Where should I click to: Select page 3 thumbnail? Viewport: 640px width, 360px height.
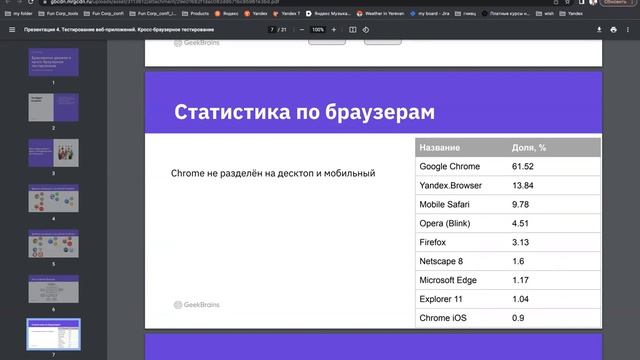[x=53, y=153]
